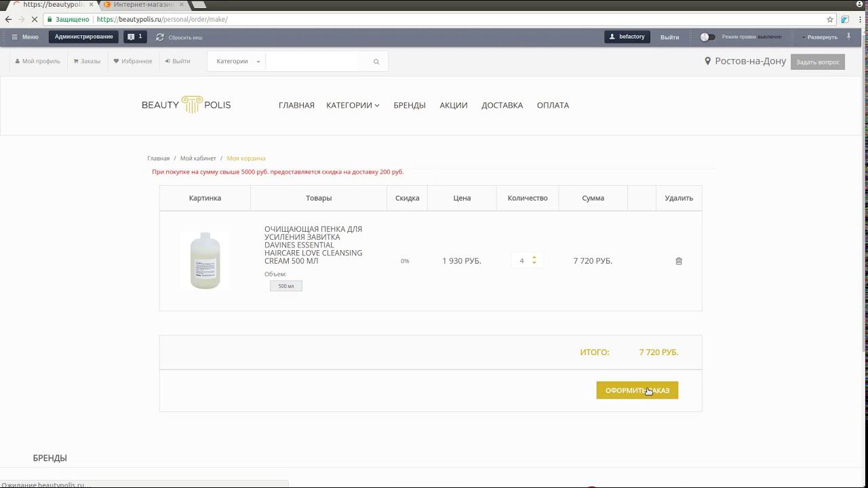Change the city Ростов-на-Дону

745,61
